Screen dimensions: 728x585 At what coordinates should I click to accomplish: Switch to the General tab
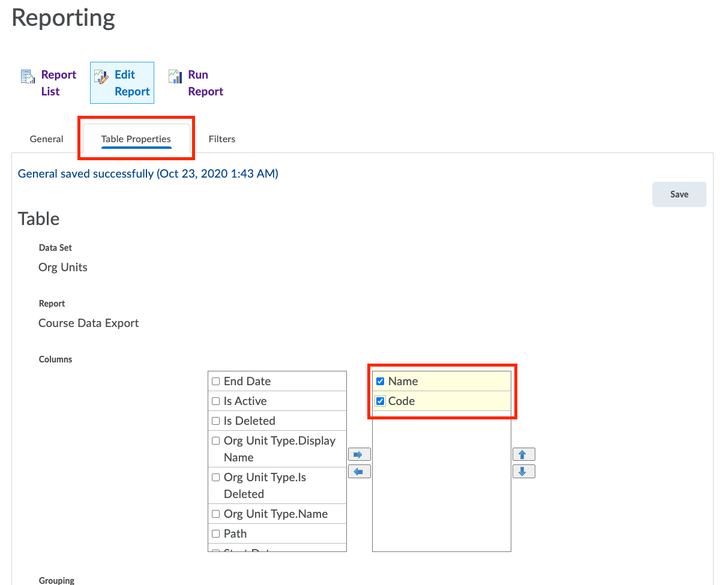click(x=46, y=139)
